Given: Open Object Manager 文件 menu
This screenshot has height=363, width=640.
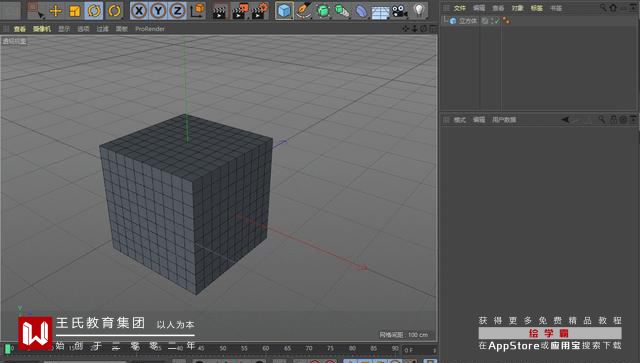Looking at the screenshot, I should coord(460,8).
